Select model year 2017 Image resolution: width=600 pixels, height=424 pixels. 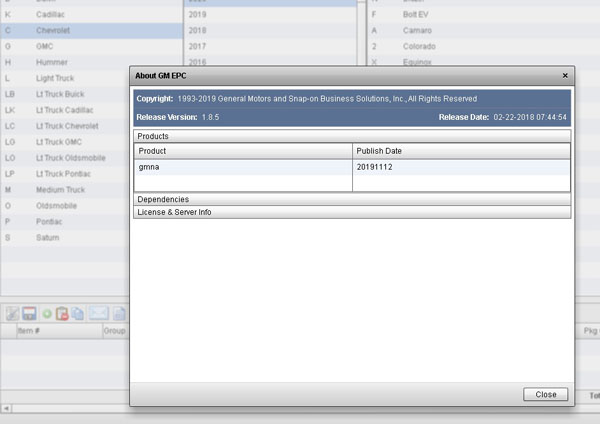270,46
